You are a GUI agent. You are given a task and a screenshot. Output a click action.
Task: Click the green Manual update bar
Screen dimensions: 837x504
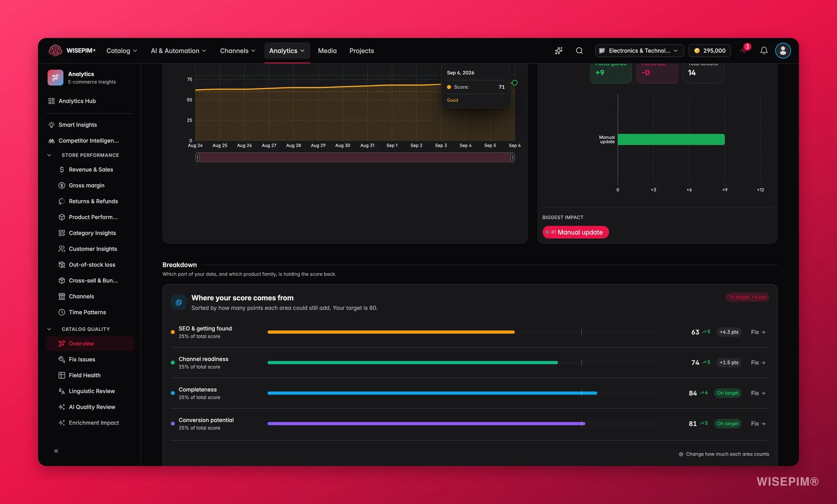click(x=671, y=140)
